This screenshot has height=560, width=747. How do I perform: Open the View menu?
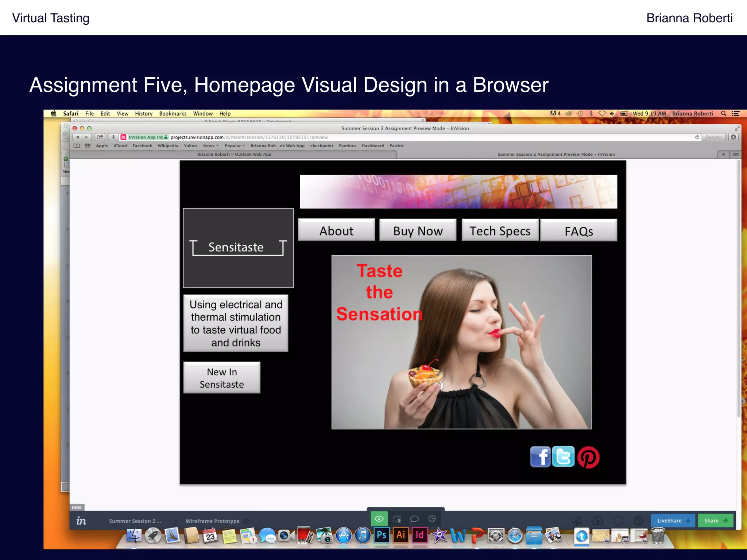point(122,113)
